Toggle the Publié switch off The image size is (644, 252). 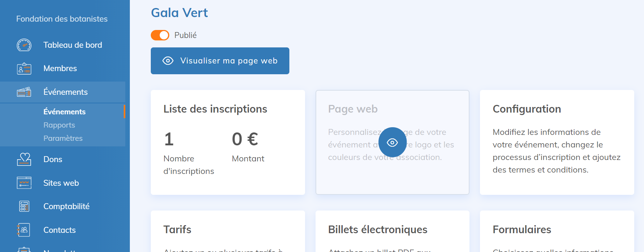pyautogui.click(x=160, y=35)
